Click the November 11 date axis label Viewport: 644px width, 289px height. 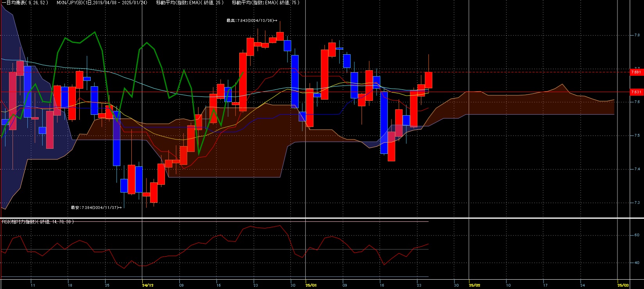click(x=33, y=285)
